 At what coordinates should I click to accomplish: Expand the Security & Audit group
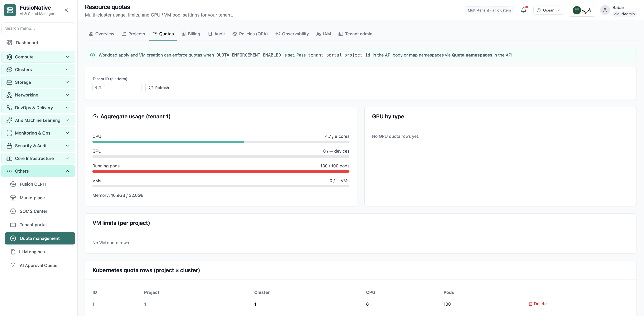point(38,146)
